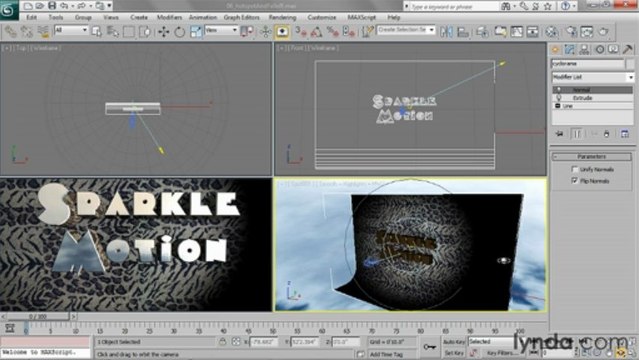Open the Rendering menu
The image size is (639, 360).
pyautogui.click(x=282, y=18)
